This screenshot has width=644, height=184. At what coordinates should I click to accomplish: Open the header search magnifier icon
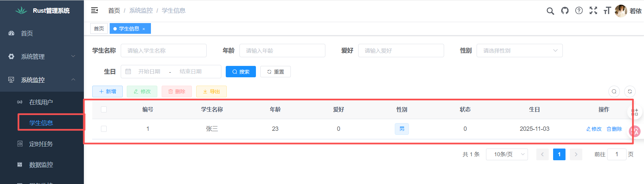(x=550, y=11)
